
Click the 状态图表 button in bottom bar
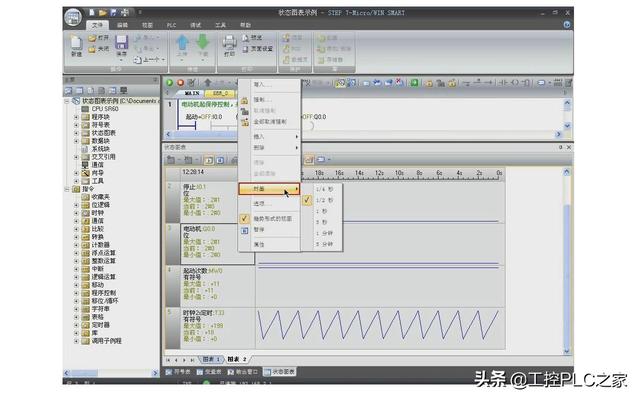click(280, 372)
